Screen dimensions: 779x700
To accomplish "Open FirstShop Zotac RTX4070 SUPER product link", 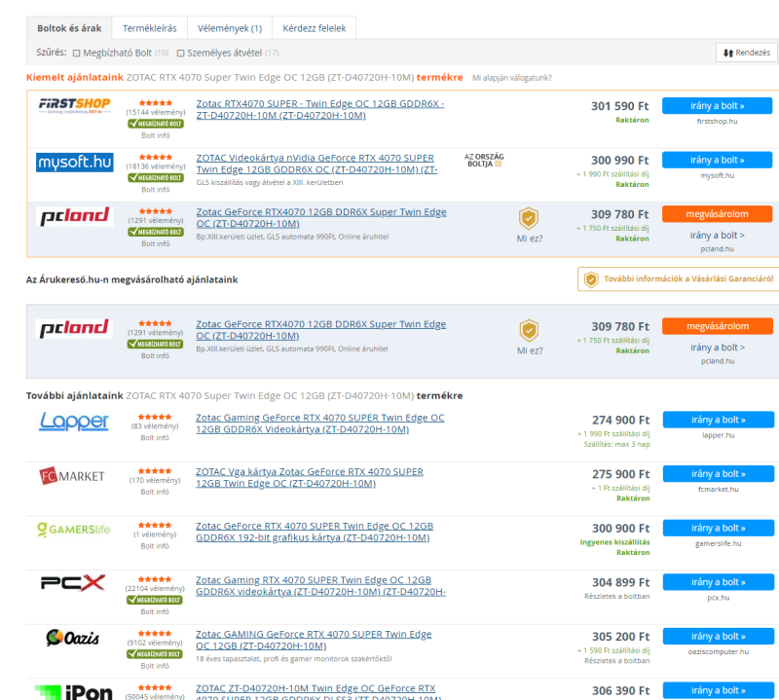I will pos(320,109).
